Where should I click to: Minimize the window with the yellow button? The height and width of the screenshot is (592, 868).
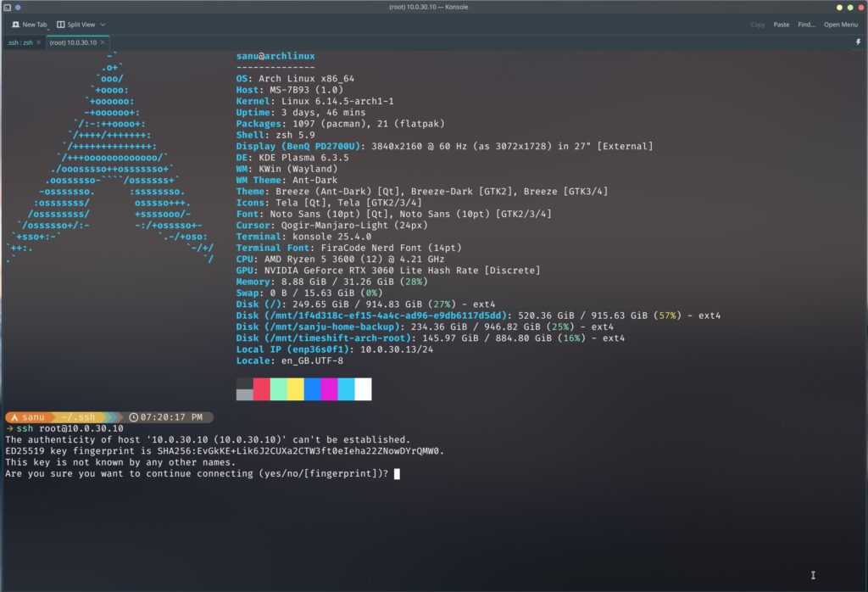coord(839,7)
